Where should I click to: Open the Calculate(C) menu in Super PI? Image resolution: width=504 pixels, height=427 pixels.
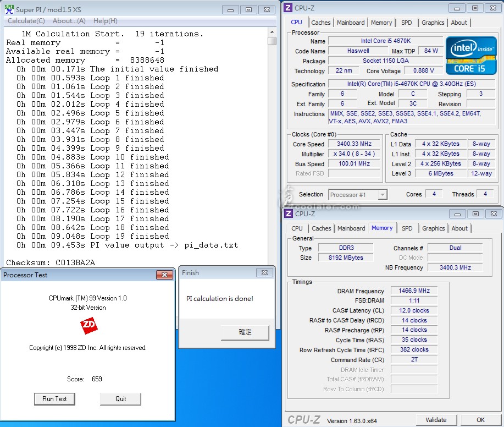tap(26, 21)
